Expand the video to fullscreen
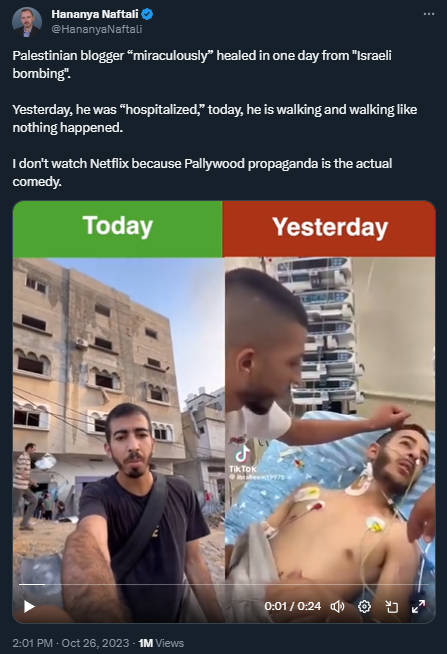Image resolution: width=447 pixels, height=654 pixels. 418,606
